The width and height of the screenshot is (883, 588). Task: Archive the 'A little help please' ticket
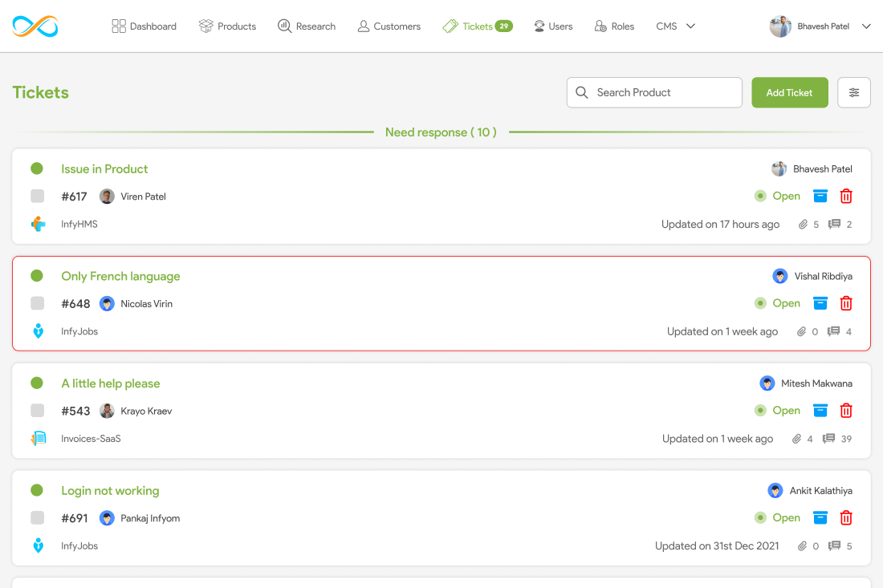820,410
